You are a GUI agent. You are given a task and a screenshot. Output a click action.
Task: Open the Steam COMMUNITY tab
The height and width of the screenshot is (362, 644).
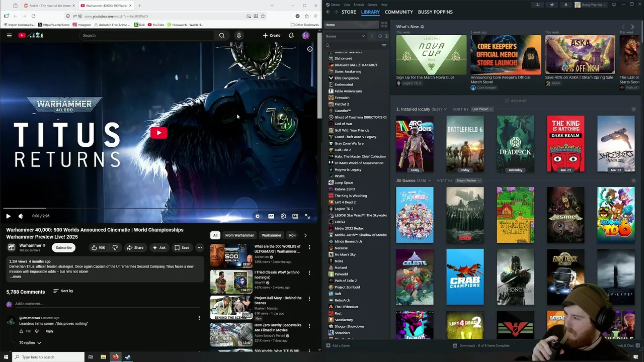[398, 12]
